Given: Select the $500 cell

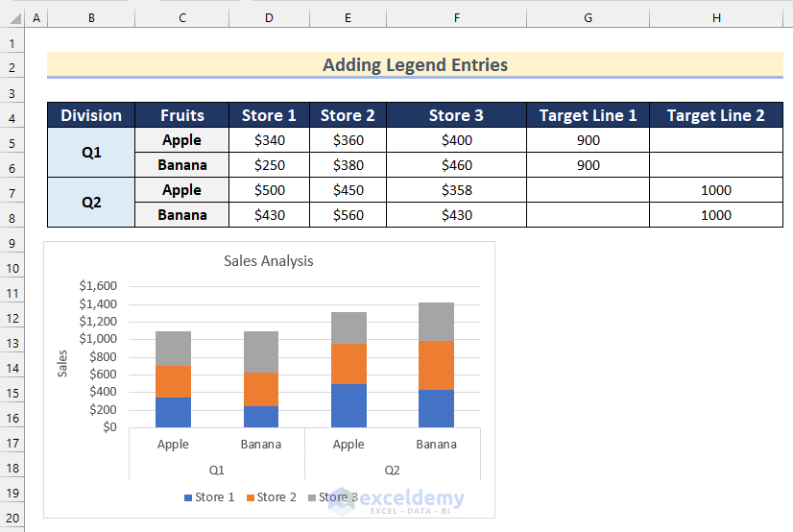Looking at the screenshot, I should [269, 190].
